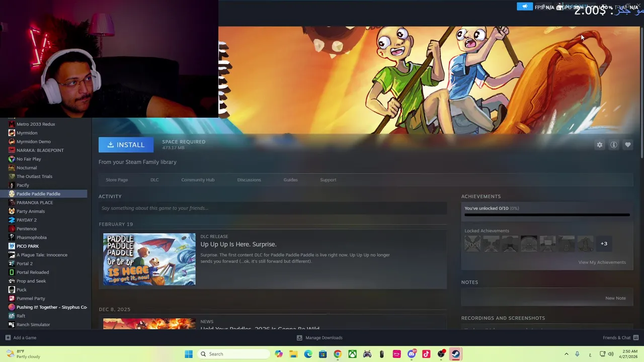Click Add a Game plus icon

click(x=8, y=338)
